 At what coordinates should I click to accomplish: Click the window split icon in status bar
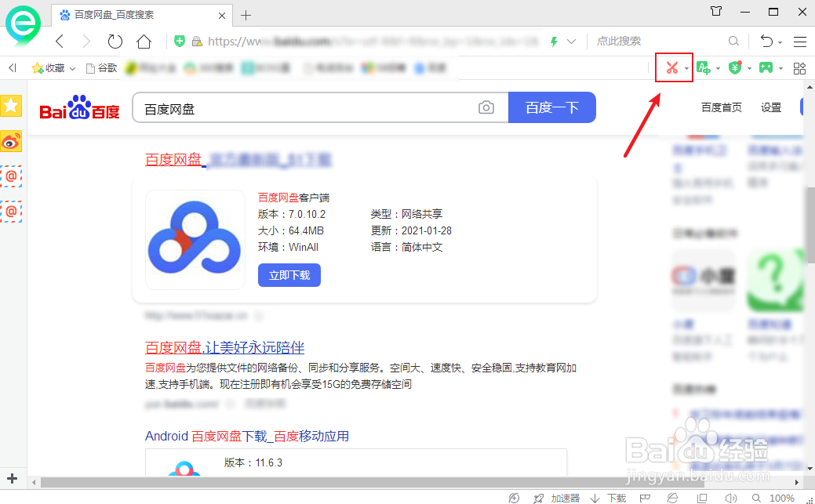(702, 499)
